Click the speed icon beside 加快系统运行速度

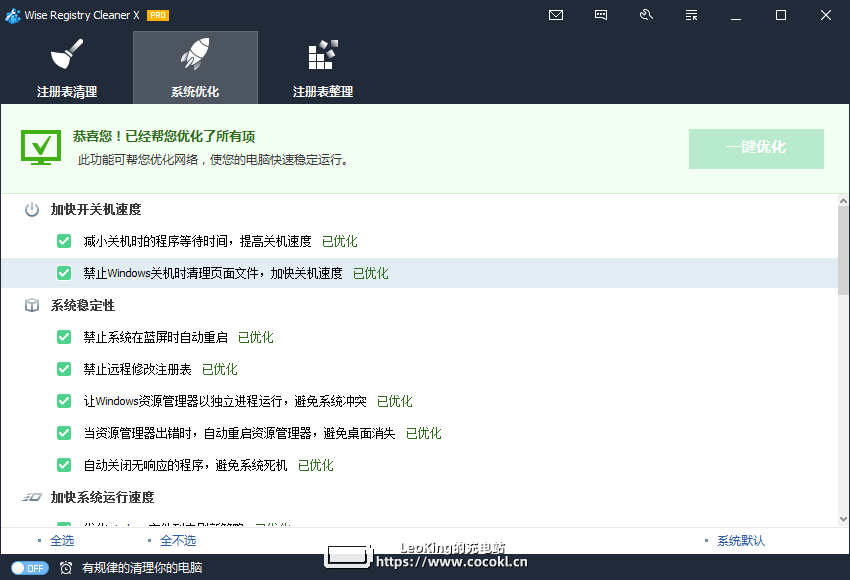[x=32, y=497]
